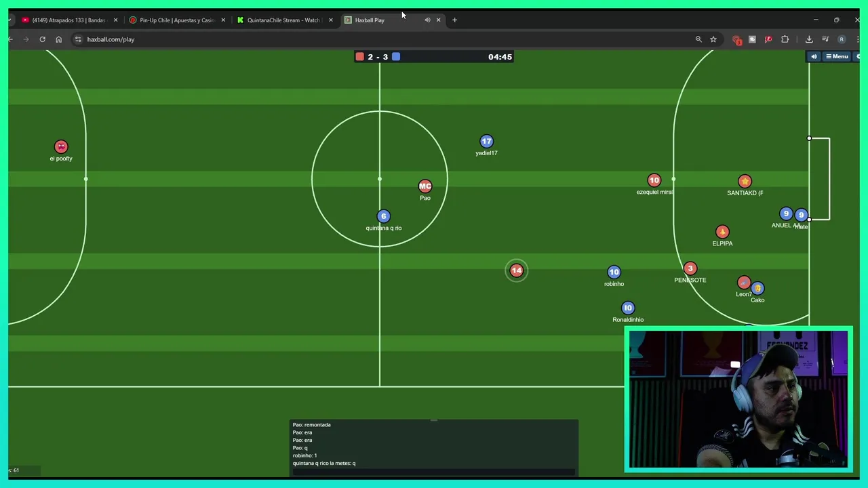Click blue player 10 Ronaldinhio
Viewport: 868px width, 488px height.
point(628,308)
